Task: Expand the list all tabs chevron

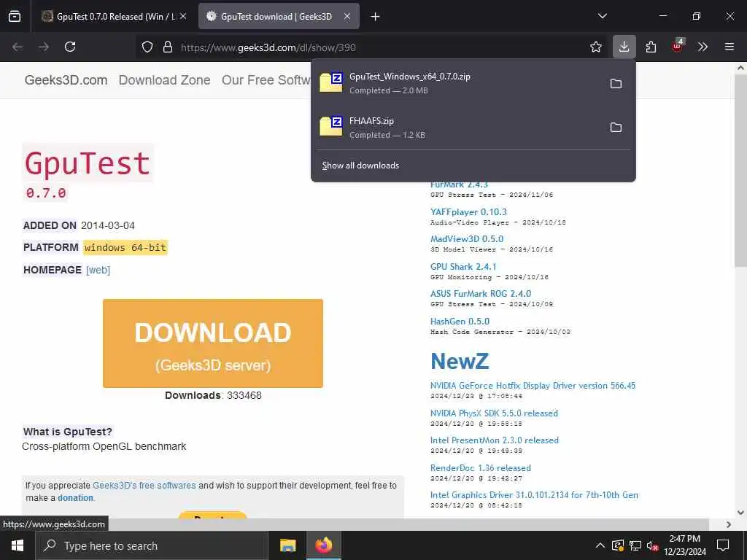Action: (602, 16)
